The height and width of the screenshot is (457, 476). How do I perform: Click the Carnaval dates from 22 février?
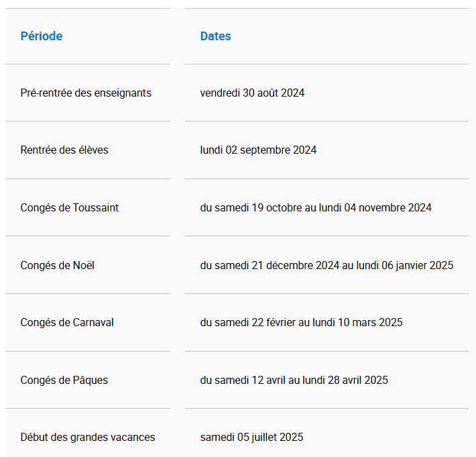point(301,322)
